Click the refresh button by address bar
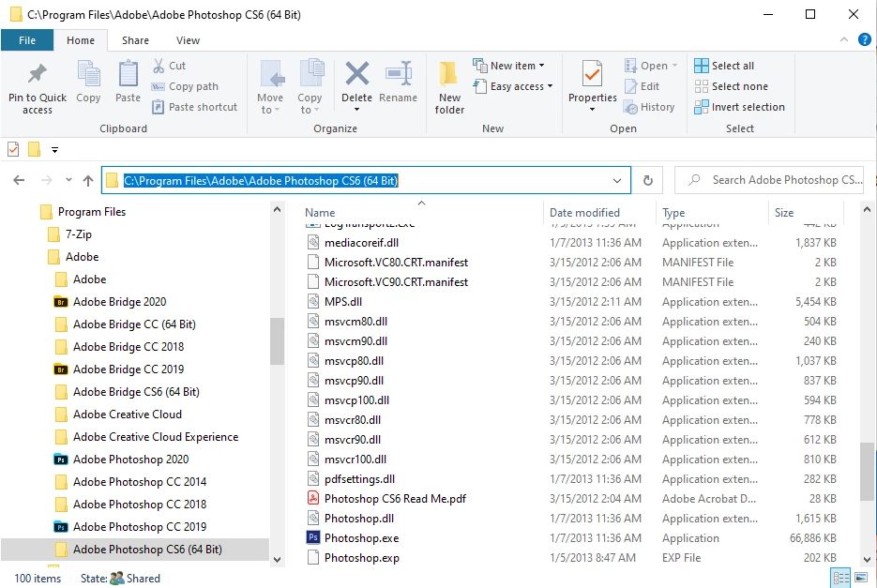Viewport: 877px width, 588px height. point(648,180)
